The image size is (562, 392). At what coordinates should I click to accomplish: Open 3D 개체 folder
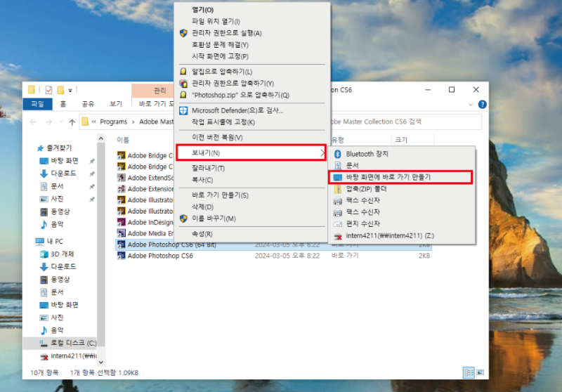pos(62,254)
